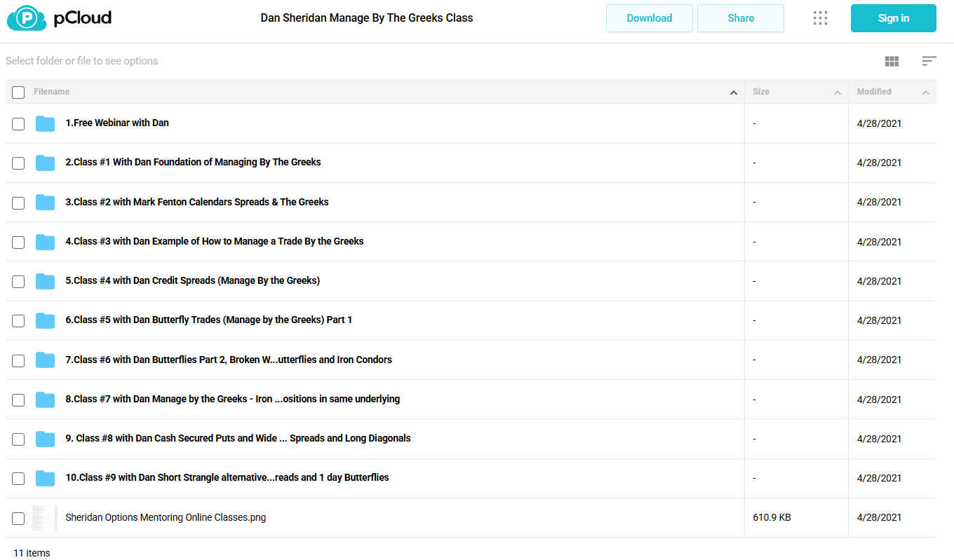
Task: Click modified date of 1.Free Webinar row
Action: pos(879,123)
